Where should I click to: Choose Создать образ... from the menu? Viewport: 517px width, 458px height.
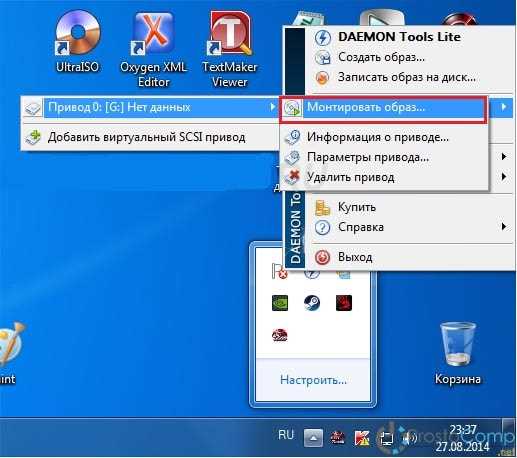pos(382,57)
